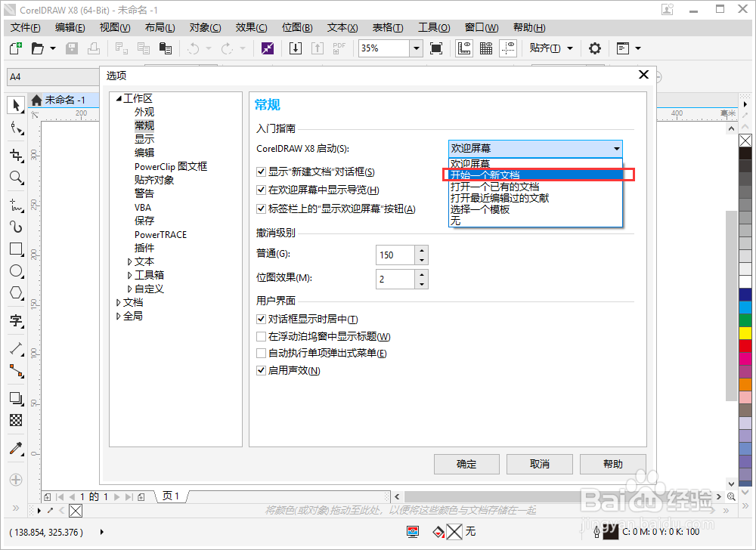The image size is (756, 550).
Task: Enable show titles on floating dockers checkbox
Action: click(x=261, y=336)
